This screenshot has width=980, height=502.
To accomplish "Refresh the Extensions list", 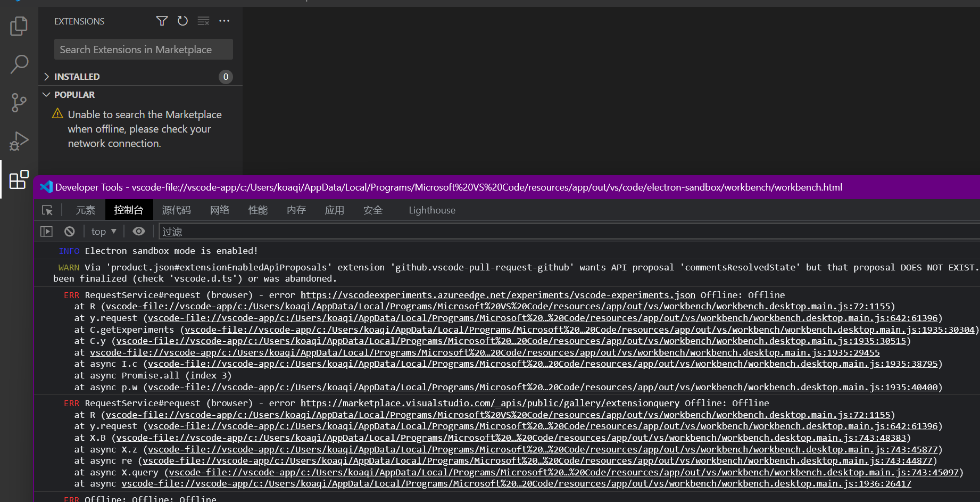I will click(182, 21).
